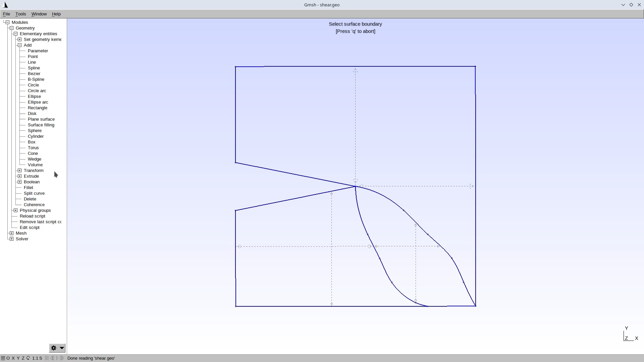
Task: Select Line under Add
Action: tap(32, 62)
